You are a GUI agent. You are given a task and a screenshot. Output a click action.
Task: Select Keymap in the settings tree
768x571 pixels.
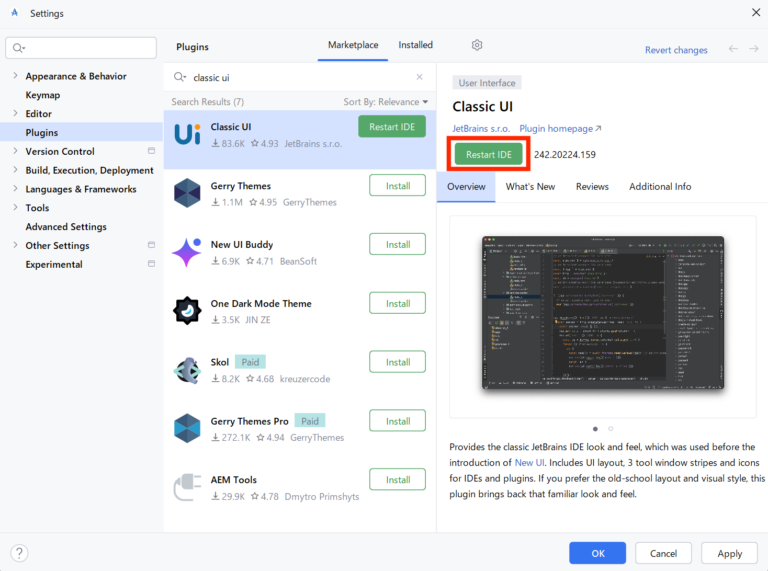pos(43,95)
